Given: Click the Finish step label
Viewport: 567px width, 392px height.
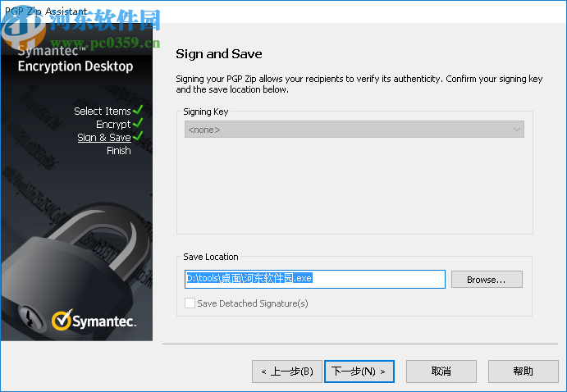Looking at the screenshot, I should tap(119, 150).
